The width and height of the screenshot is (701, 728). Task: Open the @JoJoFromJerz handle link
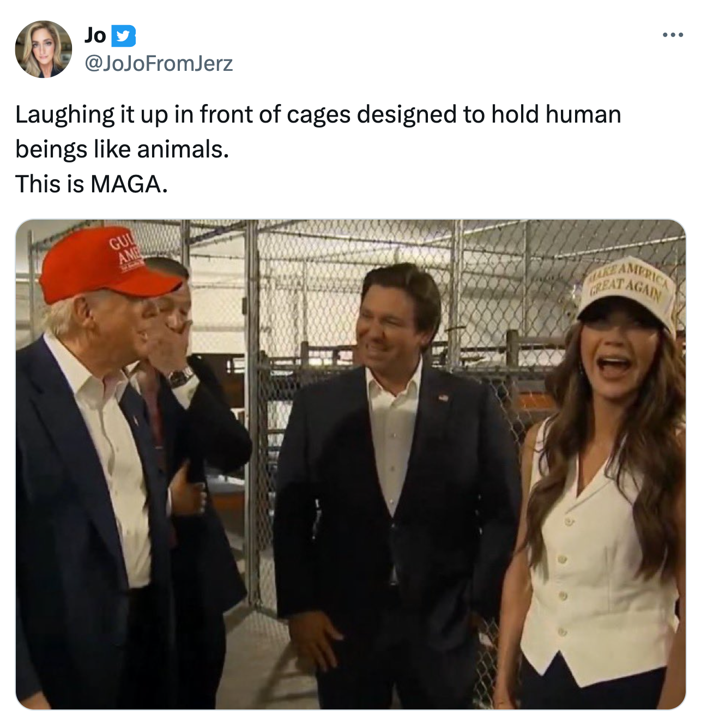[159, 64]
